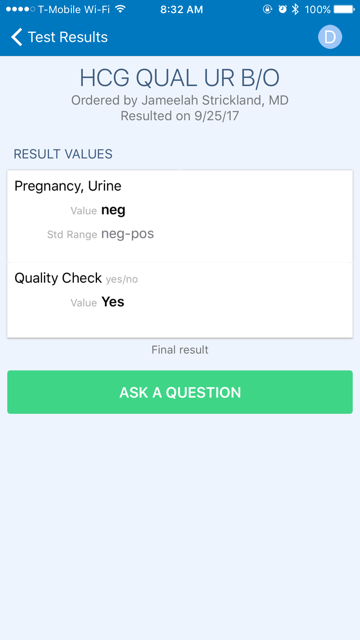Tap the neg result value
Screen dimensions: 360x640
[x=113, y=210]
